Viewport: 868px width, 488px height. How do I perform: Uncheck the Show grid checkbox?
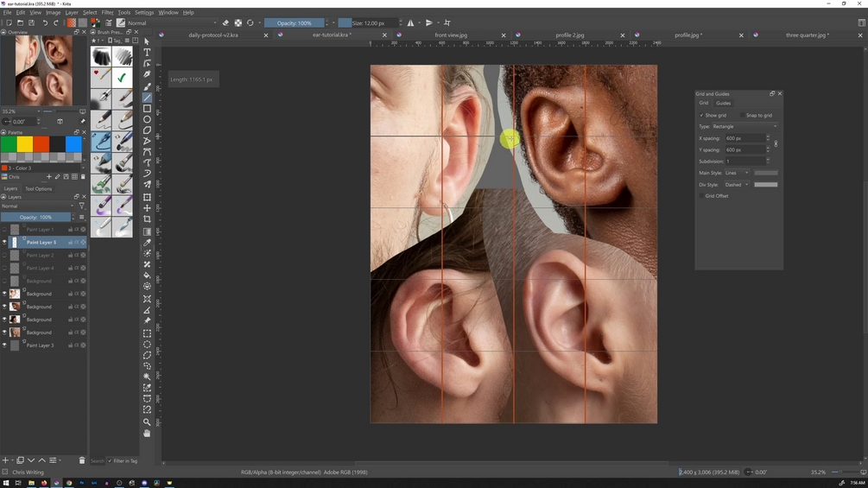click(x=701, y=115)
